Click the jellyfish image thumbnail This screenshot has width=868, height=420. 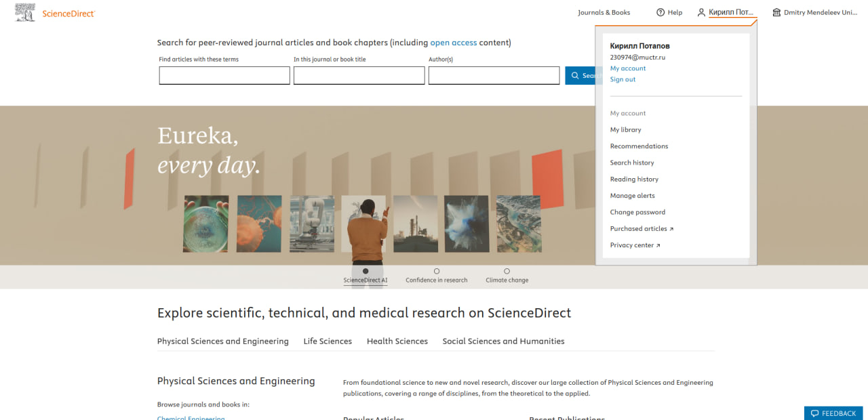point(259,224)
